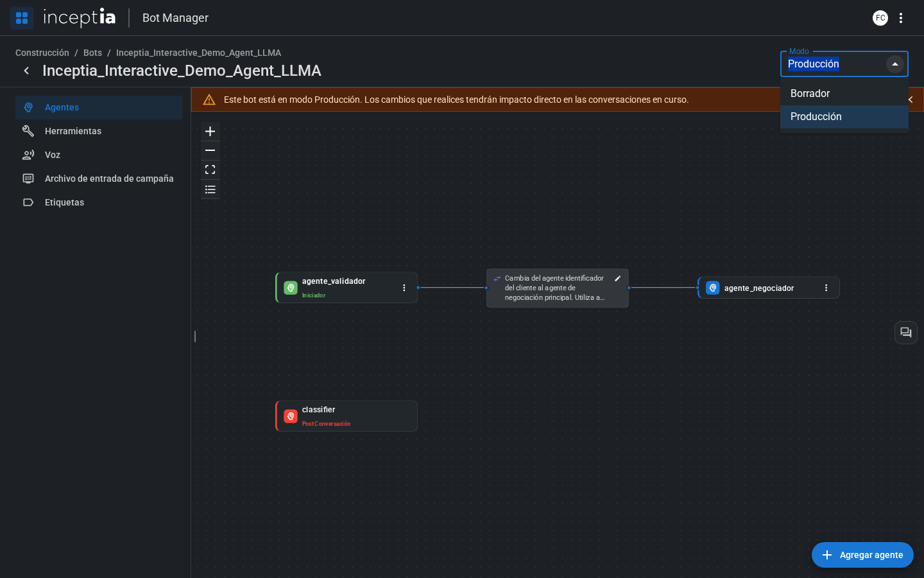
Task: Click the transition description node text
Action: tap(554, 288)
